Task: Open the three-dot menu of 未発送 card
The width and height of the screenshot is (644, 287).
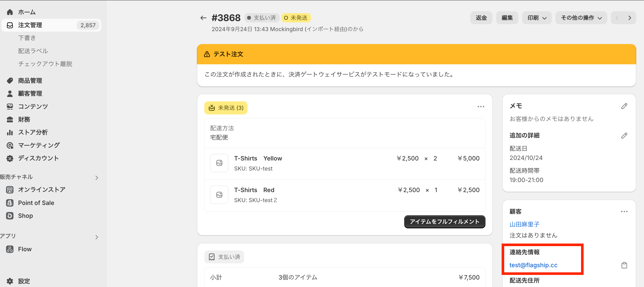Action: click(x=481, y=106)
